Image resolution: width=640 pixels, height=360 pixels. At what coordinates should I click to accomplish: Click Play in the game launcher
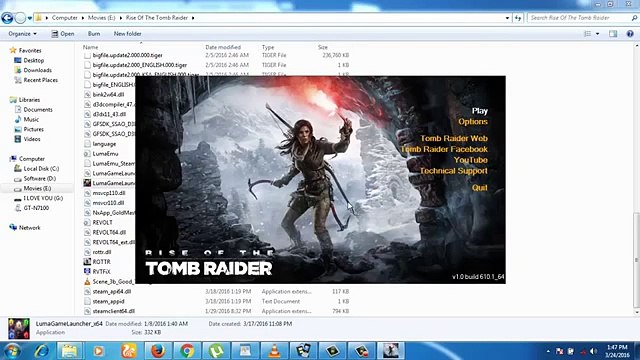[480, 111]
